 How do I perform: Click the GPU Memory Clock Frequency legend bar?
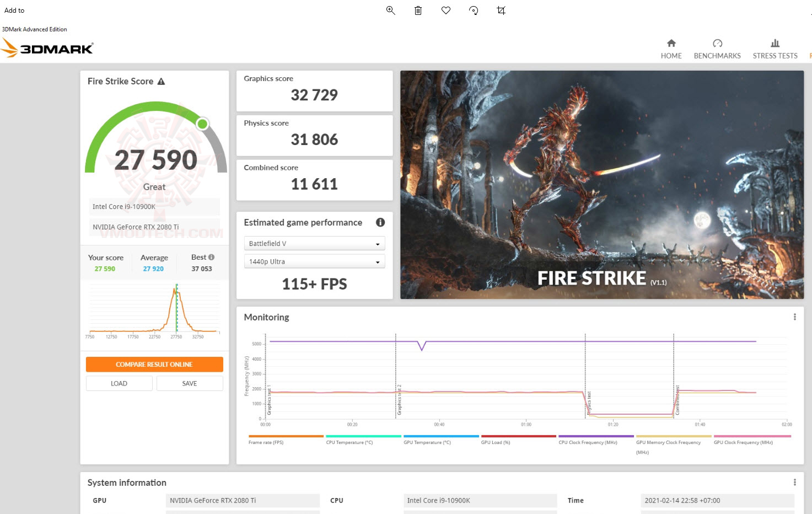673,435
